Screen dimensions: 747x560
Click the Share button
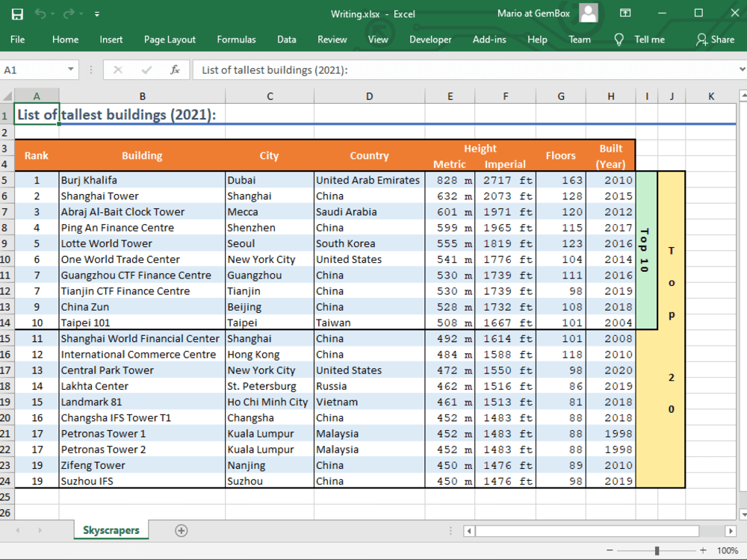point(715,40)
